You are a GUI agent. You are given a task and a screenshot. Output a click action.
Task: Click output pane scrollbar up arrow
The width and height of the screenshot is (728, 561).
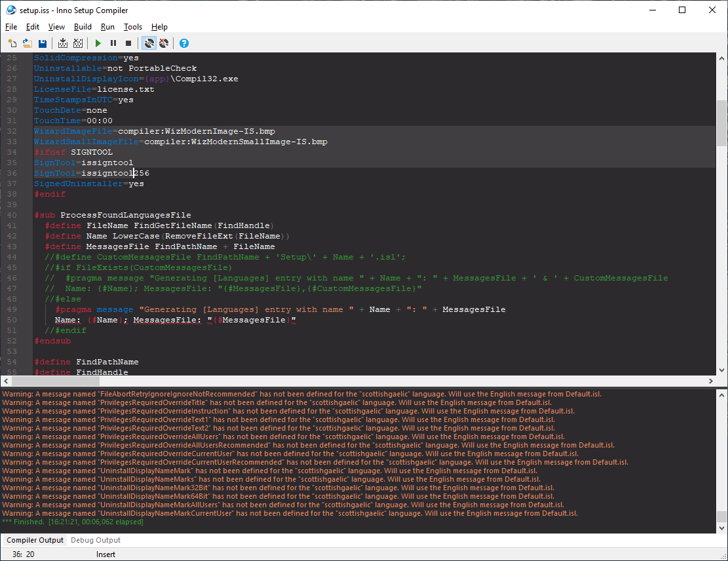pos(721,395)
